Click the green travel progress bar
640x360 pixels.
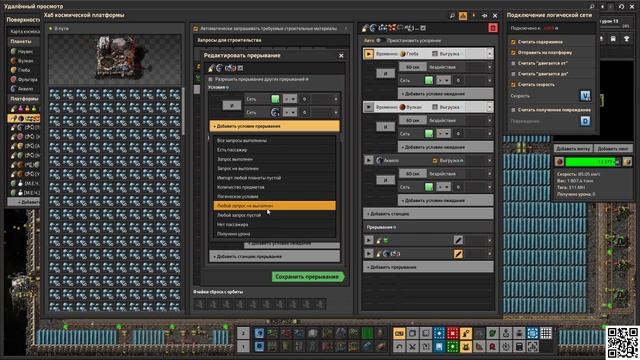tap(592, 162)
